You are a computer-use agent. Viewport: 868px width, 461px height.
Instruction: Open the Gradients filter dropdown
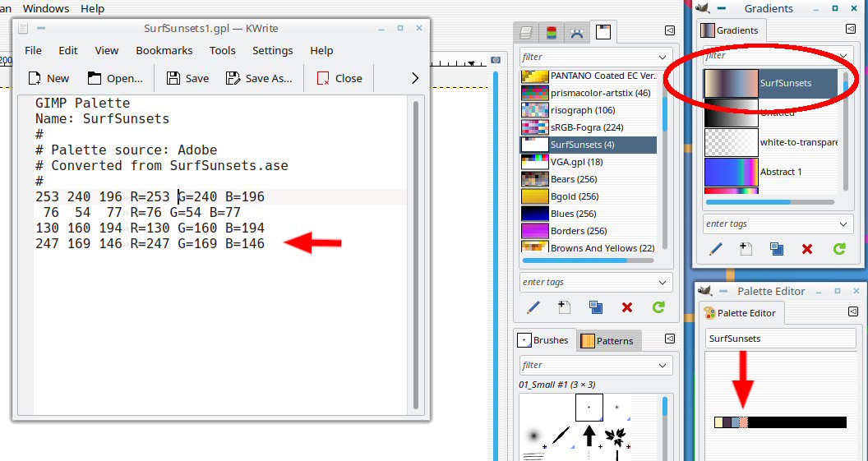tap(843, 56)
